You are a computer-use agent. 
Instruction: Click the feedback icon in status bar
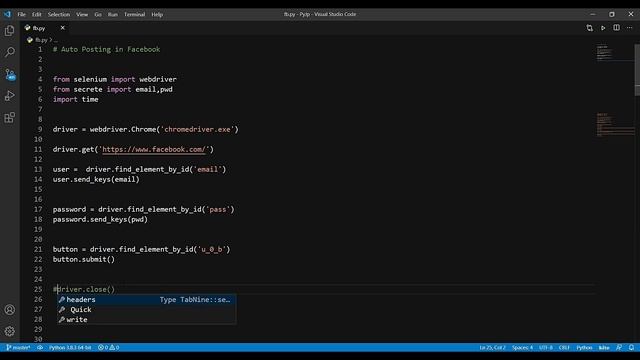coord(619,347)
